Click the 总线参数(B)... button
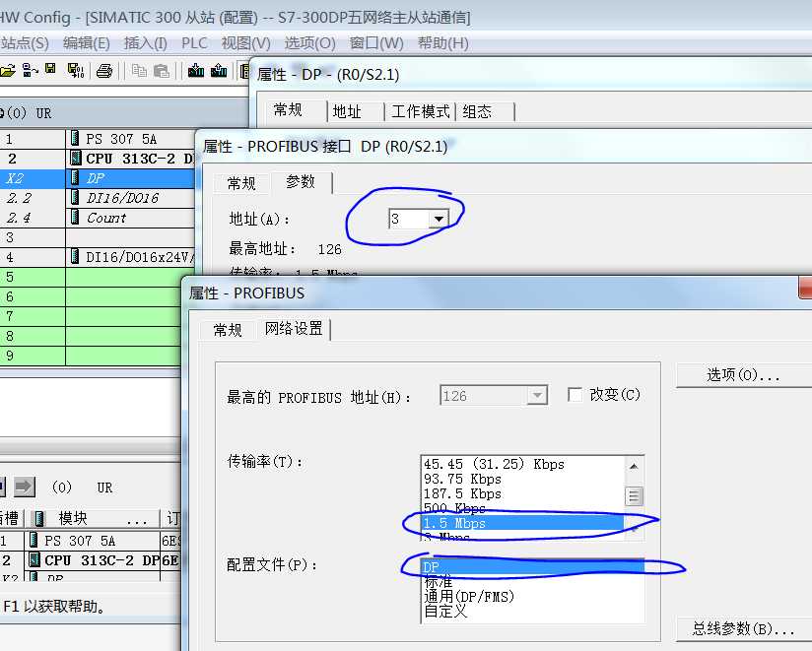Screen dimensions: 812x651 point(744,628)
